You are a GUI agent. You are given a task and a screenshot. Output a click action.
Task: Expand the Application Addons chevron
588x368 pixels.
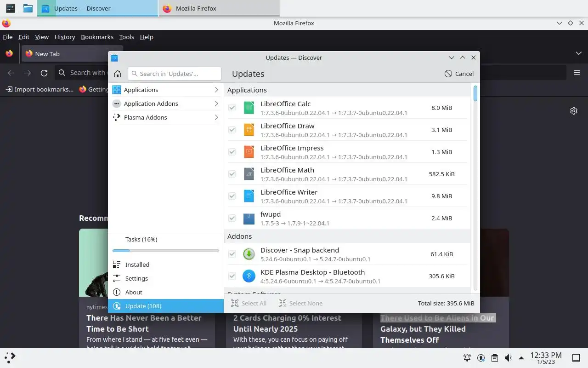tap(216, 103)
